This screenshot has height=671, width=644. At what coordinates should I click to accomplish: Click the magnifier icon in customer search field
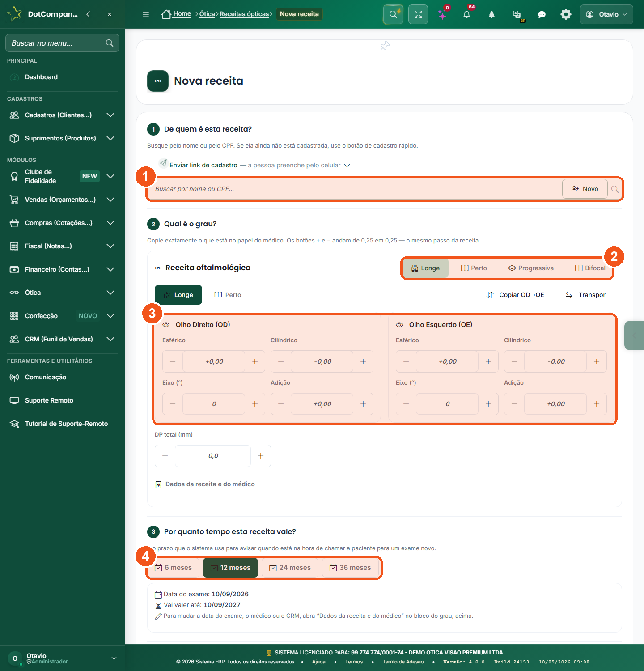click(x=615, y=189)
